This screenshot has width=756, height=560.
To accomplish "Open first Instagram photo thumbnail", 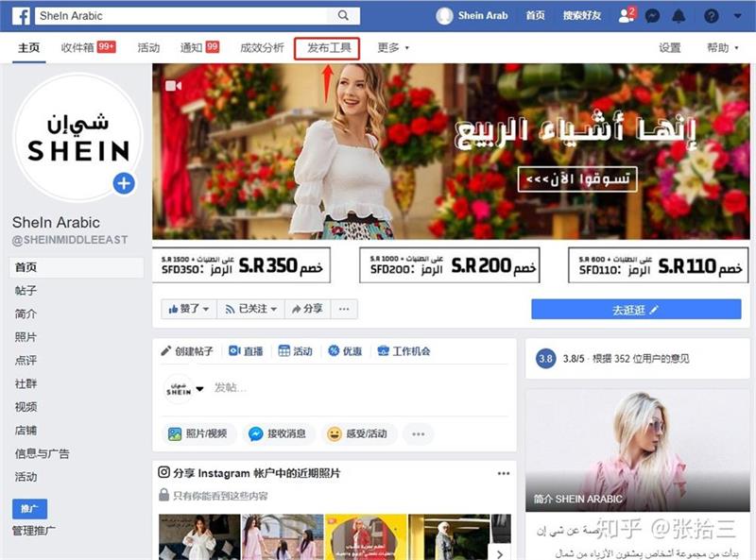I will click(x=199, y=537).
